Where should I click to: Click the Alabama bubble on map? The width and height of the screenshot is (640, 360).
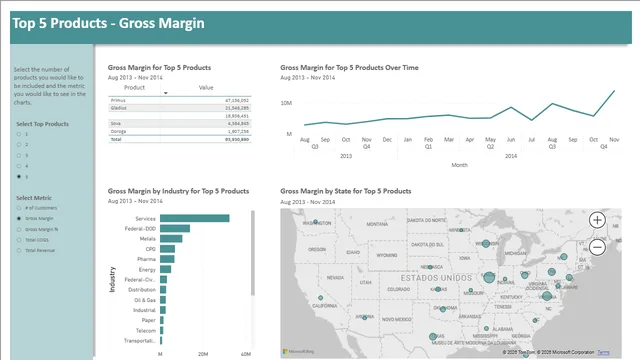click(486, 328)
